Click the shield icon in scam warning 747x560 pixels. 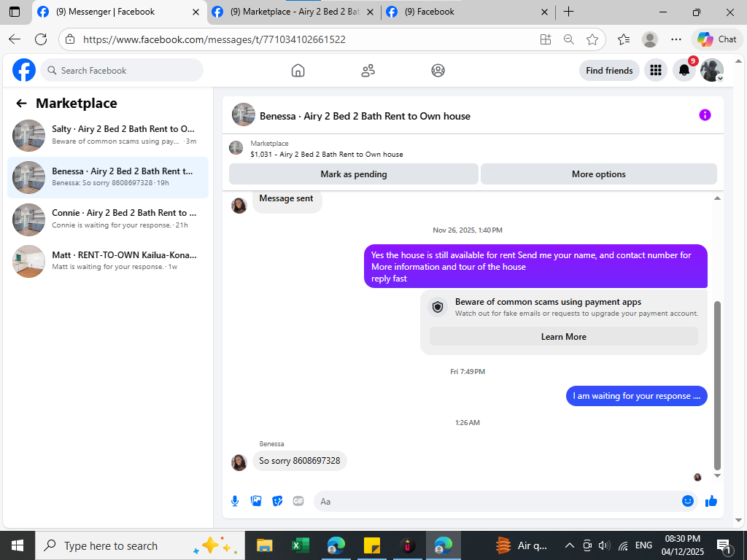click(438, 307)
